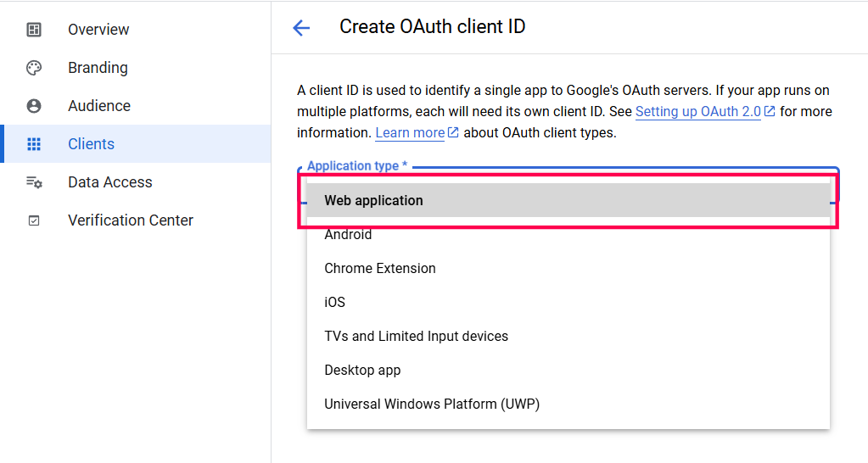Select Web application from the dropdown
This screenshot has width=868, height=463.
click(373, 201)
